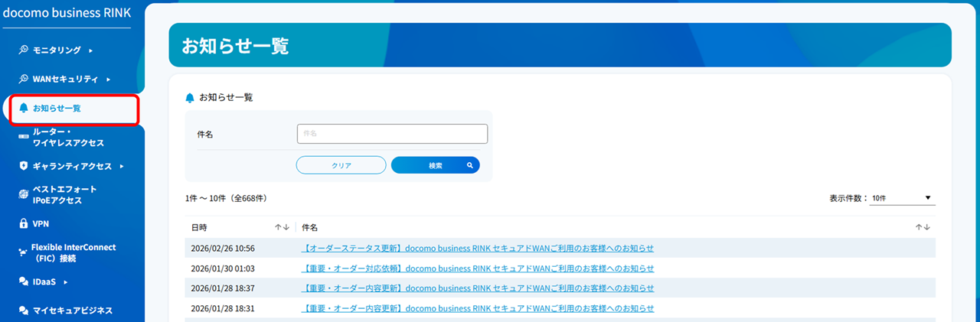The width and height of the screenshot is (980, 322).
Task: Click the bell icon beside お知らせ一覧 menu
Action: pos(24,108)
